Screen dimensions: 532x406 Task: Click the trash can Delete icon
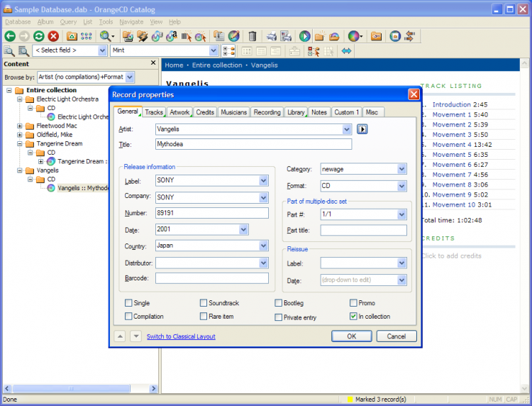click(252, 36)
